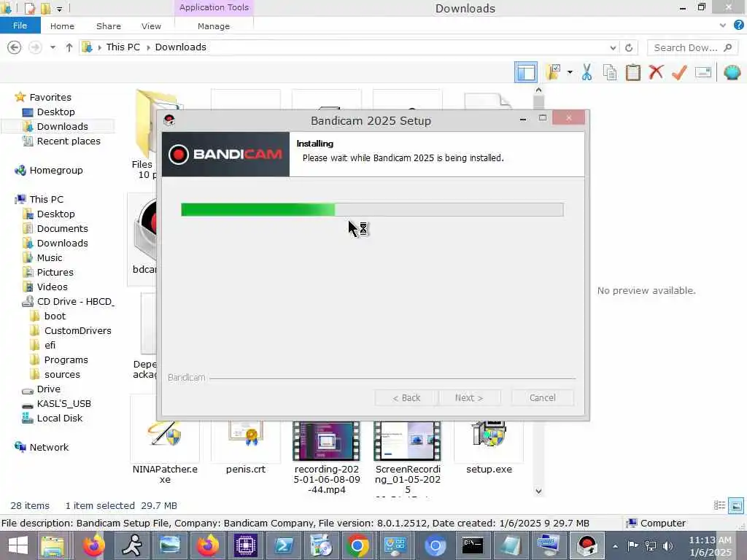Expand folder options dropdown arrow in toolbar

pyautogui.click(x=570, y=72)
